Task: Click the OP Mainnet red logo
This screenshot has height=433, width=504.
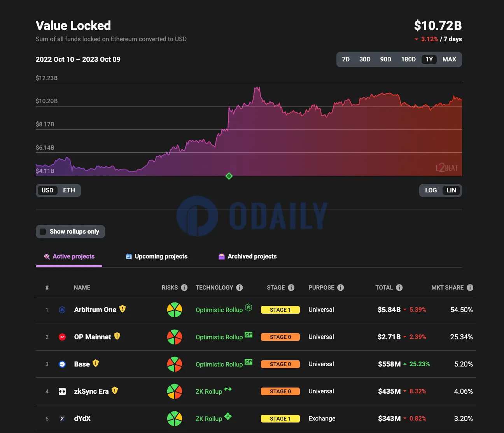Action: pyautogui.click(x=62, y=337)
